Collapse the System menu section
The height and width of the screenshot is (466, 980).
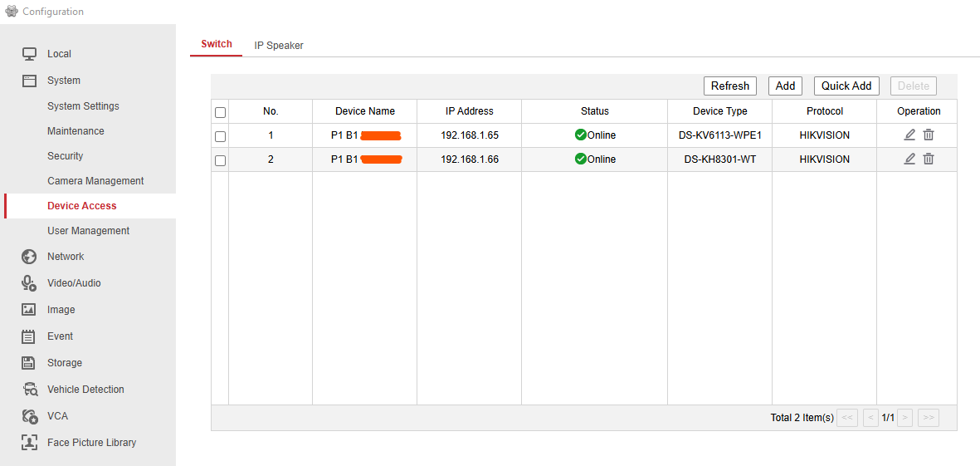click(x=64, y=81)
